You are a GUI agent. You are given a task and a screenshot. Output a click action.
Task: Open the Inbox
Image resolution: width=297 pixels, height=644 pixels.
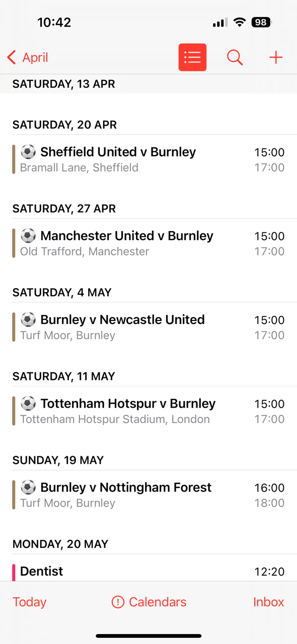point(268,602)
